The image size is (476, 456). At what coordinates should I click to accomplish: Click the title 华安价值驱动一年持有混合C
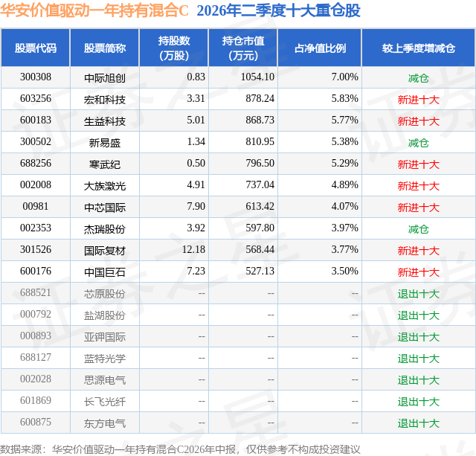click(94, 10)
